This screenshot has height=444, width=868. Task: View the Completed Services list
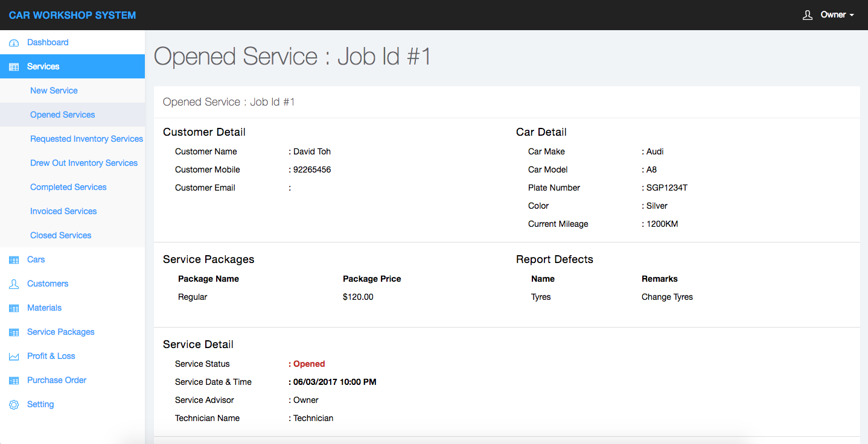pyautogui.click(x=68, y=187)
